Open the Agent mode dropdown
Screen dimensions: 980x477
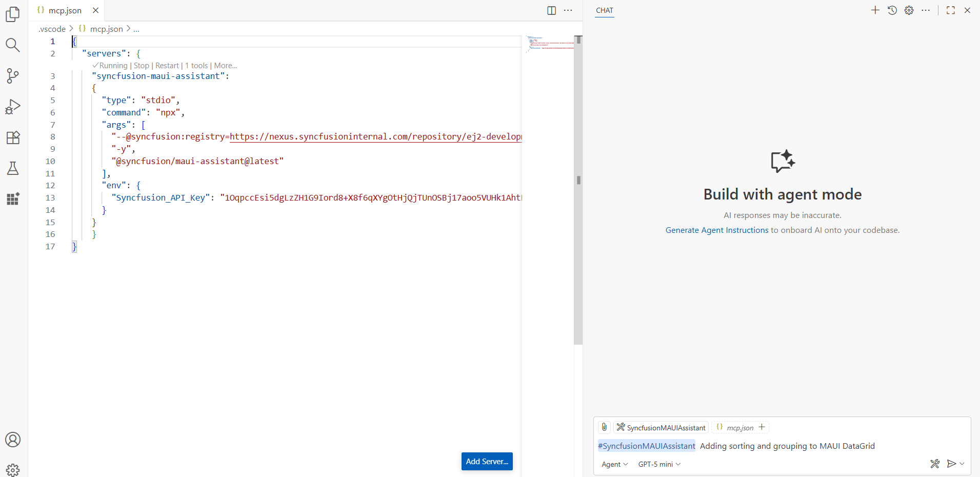click(614, 464)
